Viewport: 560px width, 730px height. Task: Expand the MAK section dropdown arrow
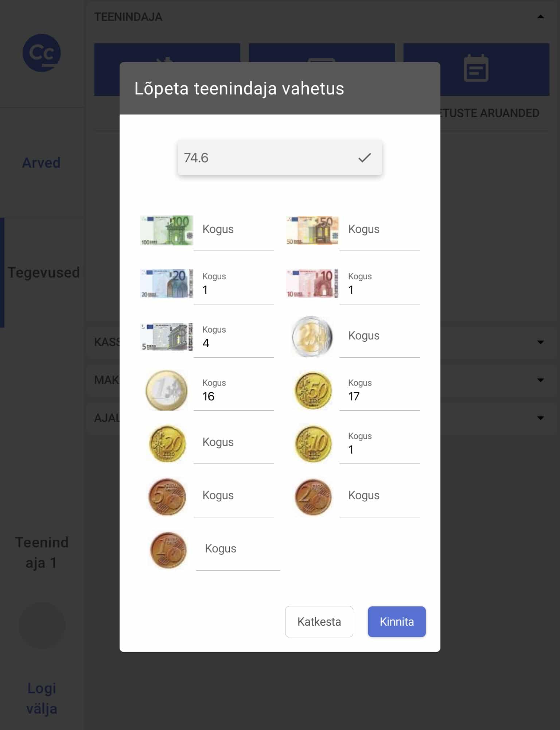click(540, 380)
